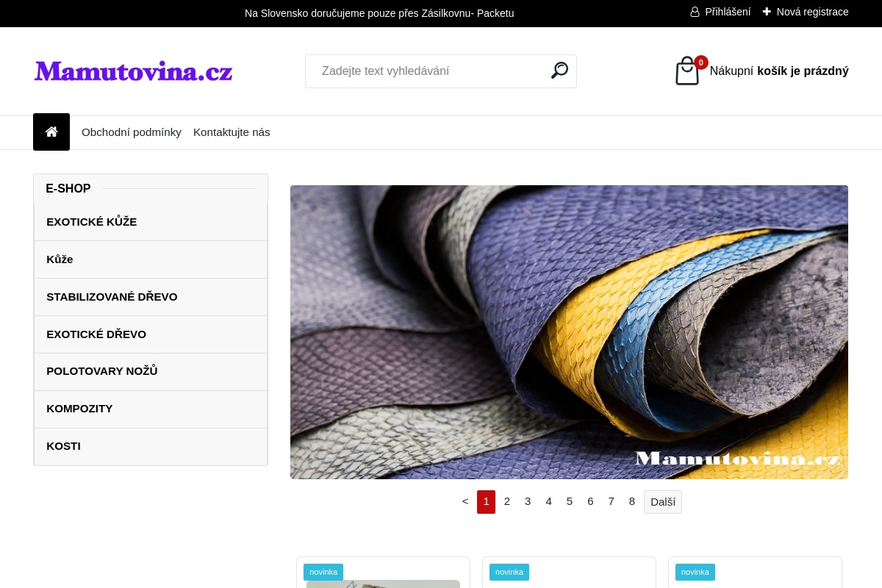The image size is (882, 588).
Task: Open STABILIZOVANÉ DŘEVO category
Action: (112, 297)
